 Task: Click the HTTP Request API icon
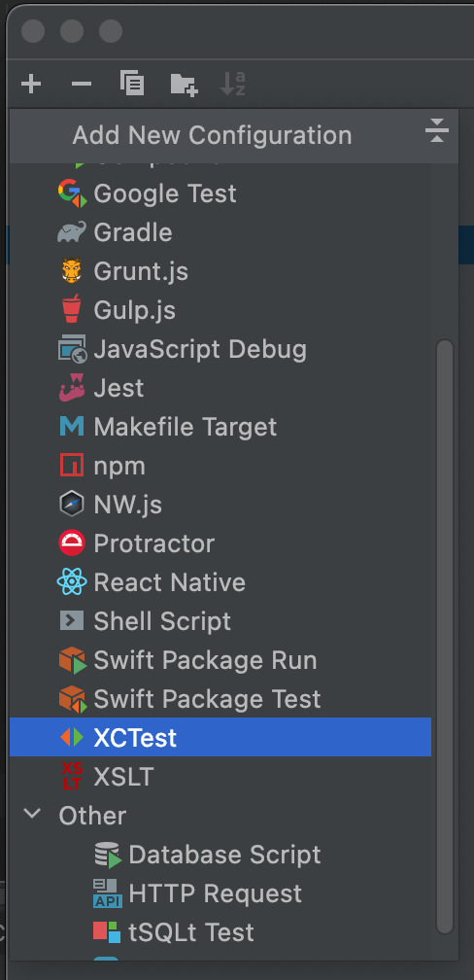click(108, 893)
